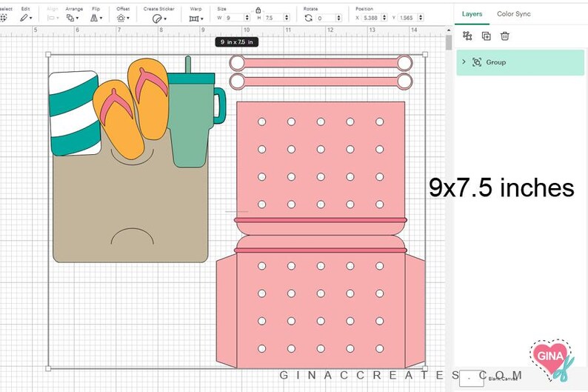This screenshot has width=588, height=392.
Task: Select the Group layer row
Action: click(520, 62)
